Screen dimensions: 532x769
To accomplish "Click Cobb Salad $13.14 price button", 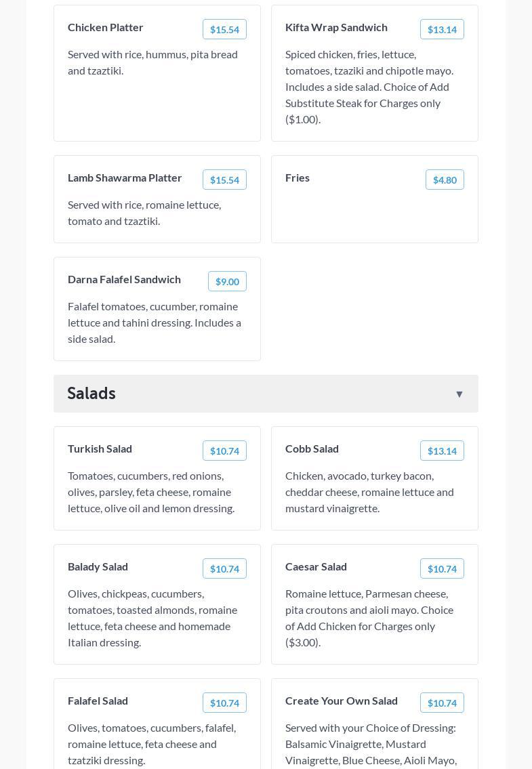I will point(442,451).
